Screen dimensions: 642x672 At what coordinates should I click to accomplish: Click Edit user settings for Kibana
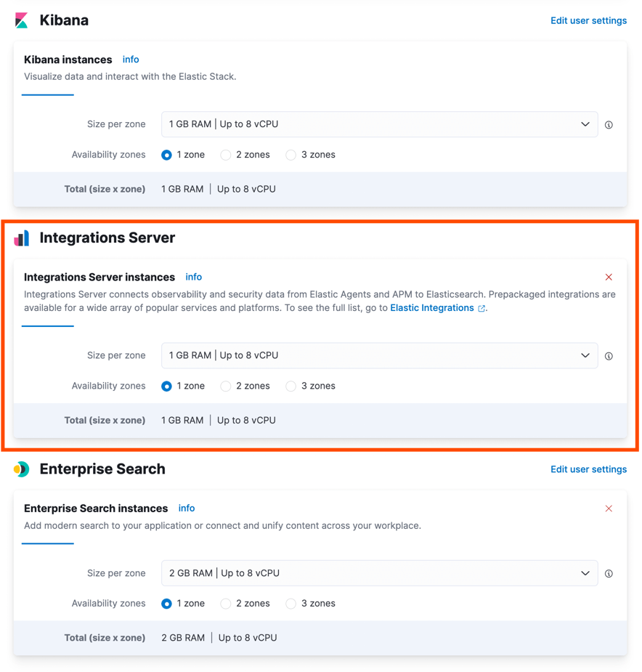click(x=588, y=20)
